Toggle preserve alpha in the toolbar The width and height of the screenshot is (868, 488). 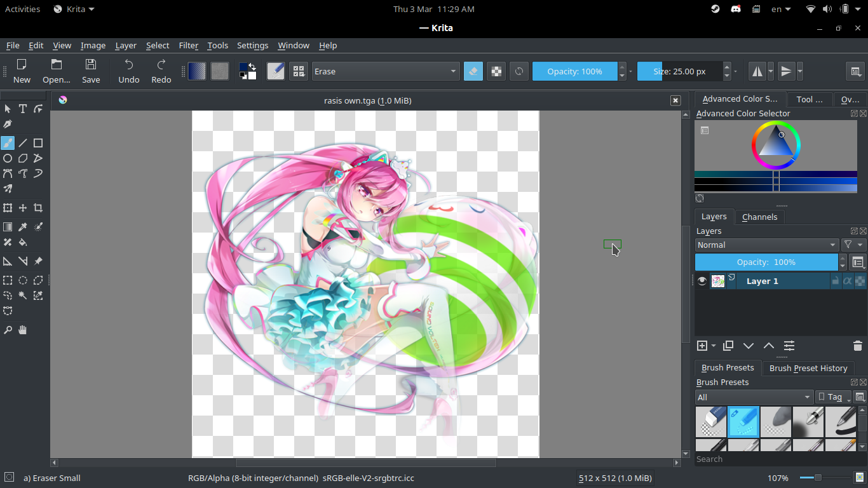496,71
